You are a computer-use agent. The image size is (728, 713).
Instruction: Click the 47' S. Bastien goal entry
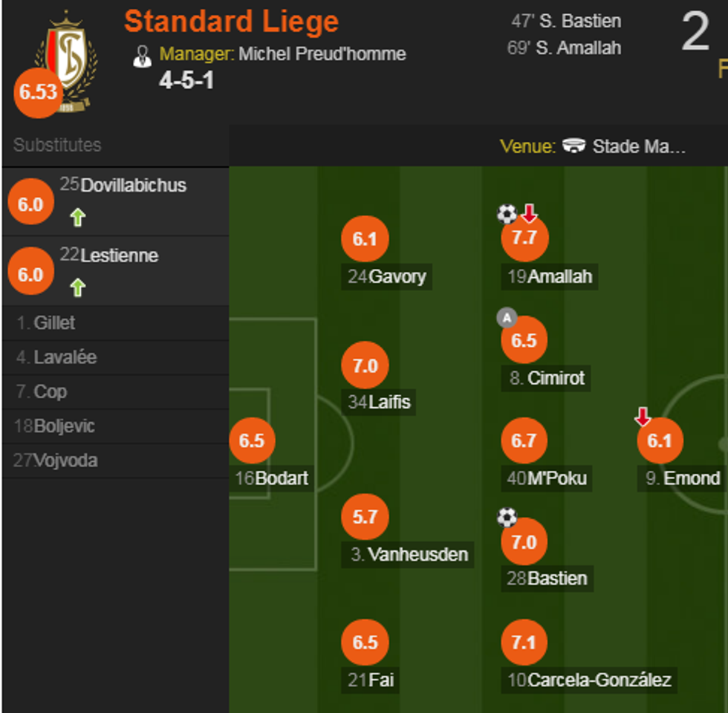coord(566,22)
